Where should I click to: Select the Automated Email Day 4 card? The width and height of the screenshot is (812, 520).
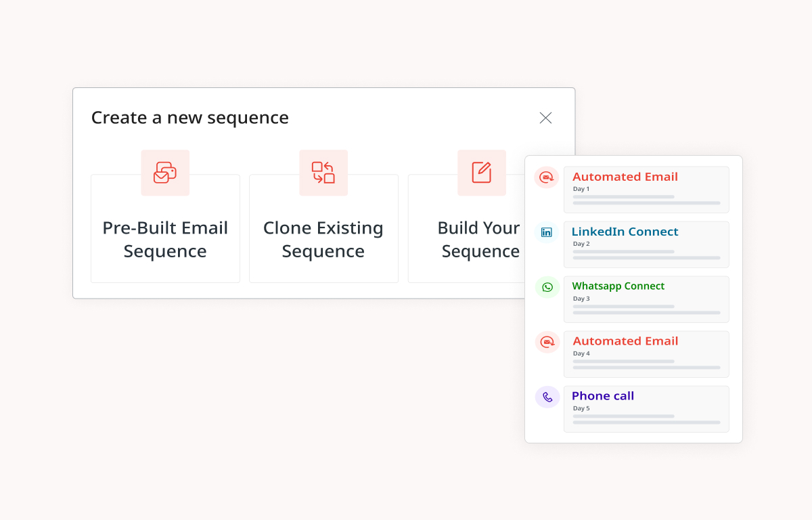tap(646, 353)
